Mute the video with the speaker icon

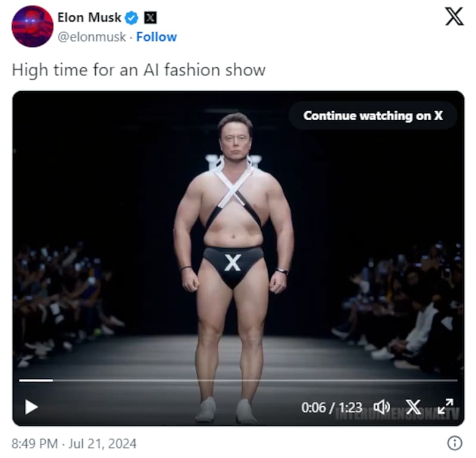pyautogui.click(x=381, y=407)
